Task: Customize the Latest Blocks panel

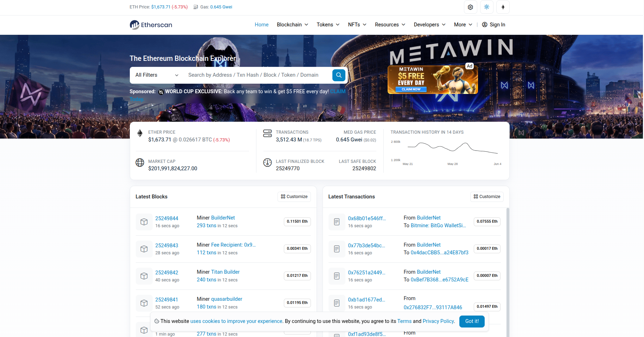Action: click(x=294, y=197)
